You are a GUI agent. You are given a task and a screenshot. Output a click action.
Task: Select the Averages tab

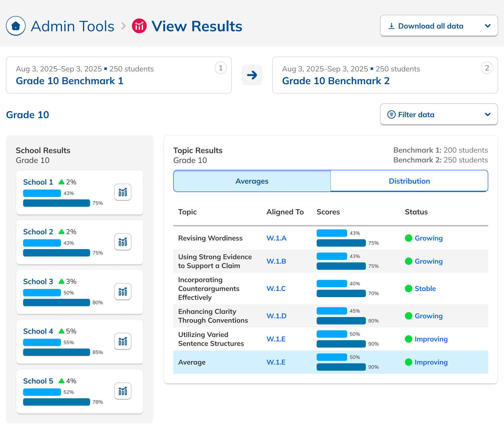(x=252, y=181)
